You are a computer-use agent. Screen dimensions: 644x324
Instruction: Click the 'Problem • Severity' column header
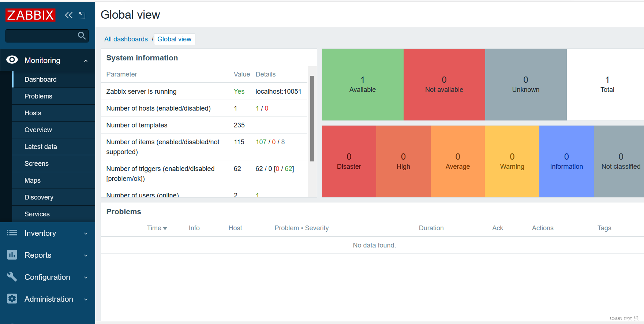click(x=302, y=228)
